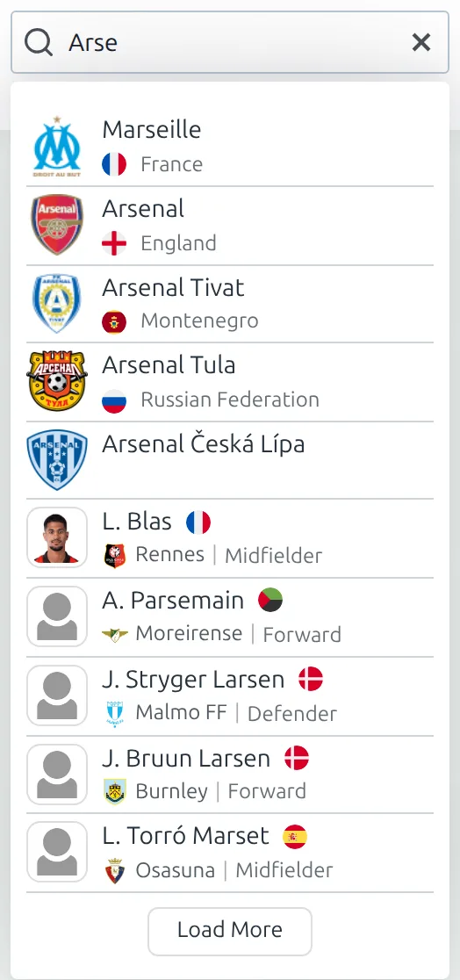Open J. Bruun Larsen player entry
460x980 pixels.
pos(230,775)
